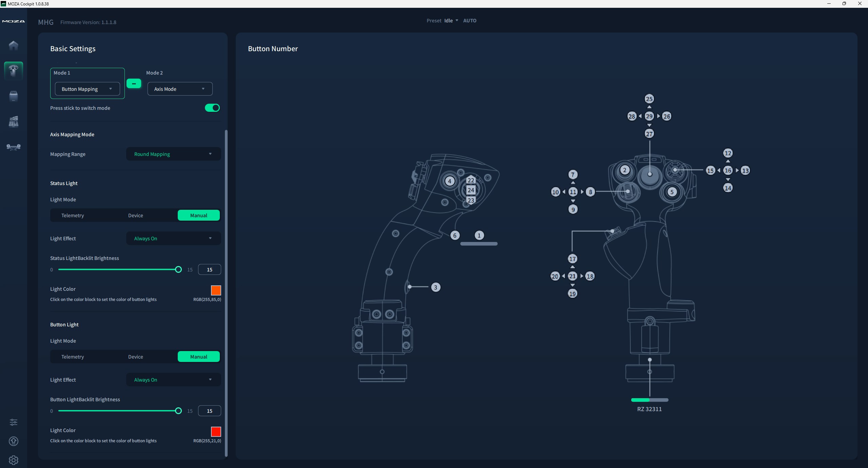Image resolution: width=868 pixels, height=468 pixels.
Task: Set Button Light mode to Device
Action: [x=135, y=357]
